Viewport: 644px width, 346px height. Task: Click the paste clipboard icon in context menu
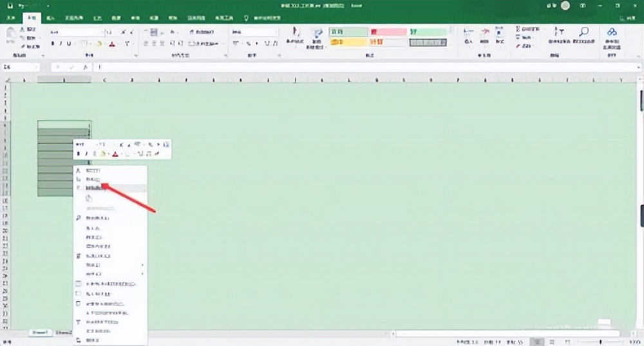coord(89,199)
